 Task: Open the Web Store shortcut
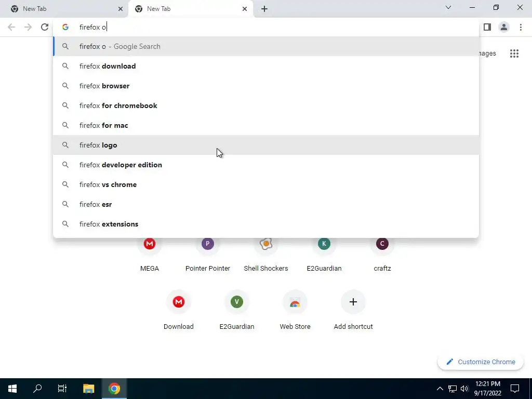point(295,311)
